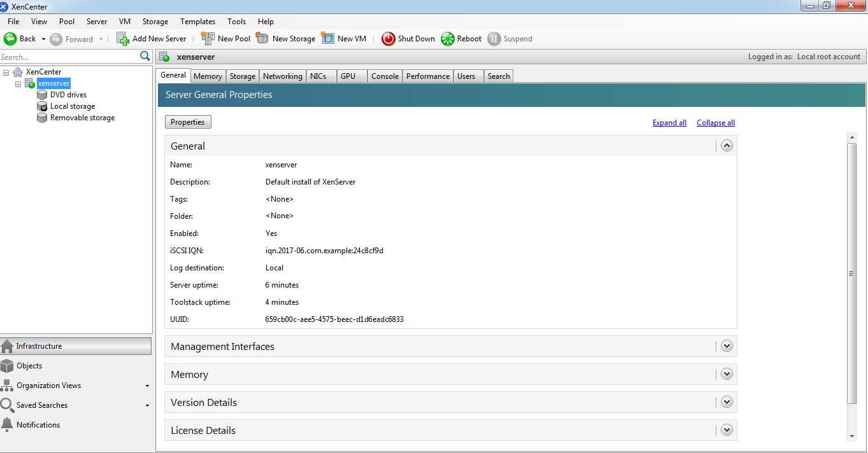Viewport: 868px width, 453px height.
Task: Click the Expand all link
Action: coord(669,123)
